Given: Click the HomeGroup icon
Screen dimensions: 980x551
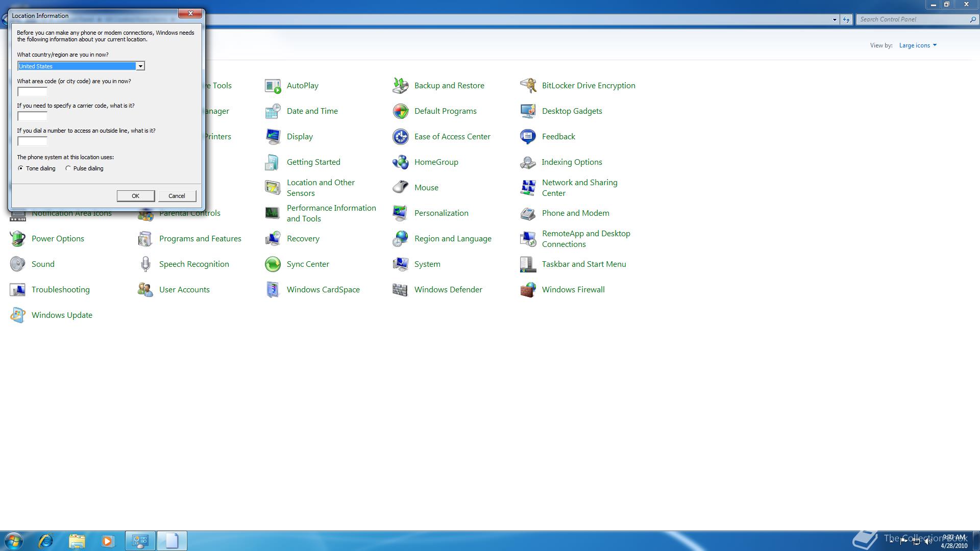Looking at the screenshot, I should tap(401, 162).
